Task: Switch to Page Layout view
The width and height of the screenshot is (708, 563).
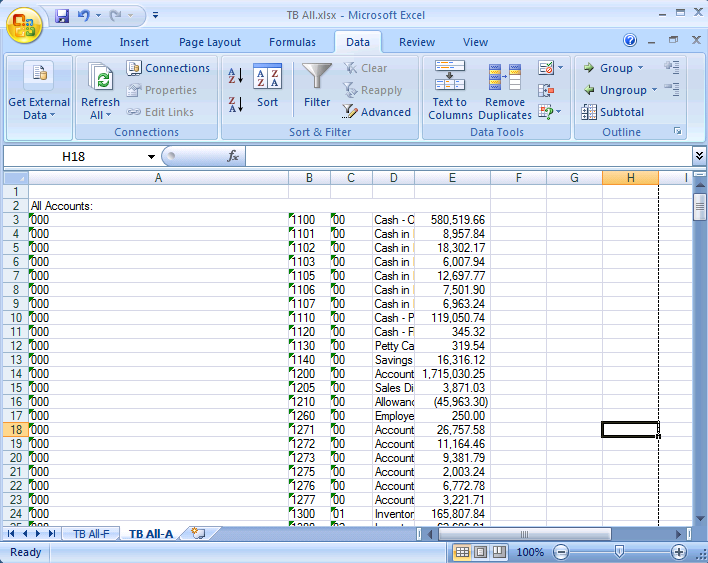Action: coord(480,552)
